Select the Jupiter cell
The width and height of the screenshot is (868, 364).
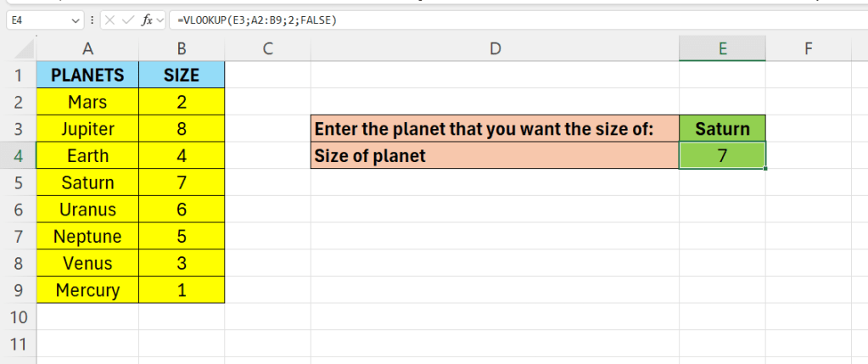pyautogui.click(x=87, y=130)
